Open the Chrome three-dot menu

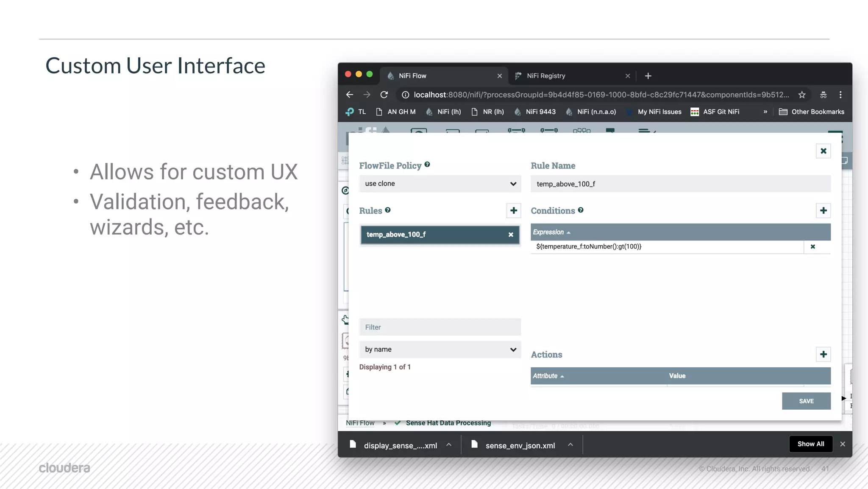coord(840,95)
